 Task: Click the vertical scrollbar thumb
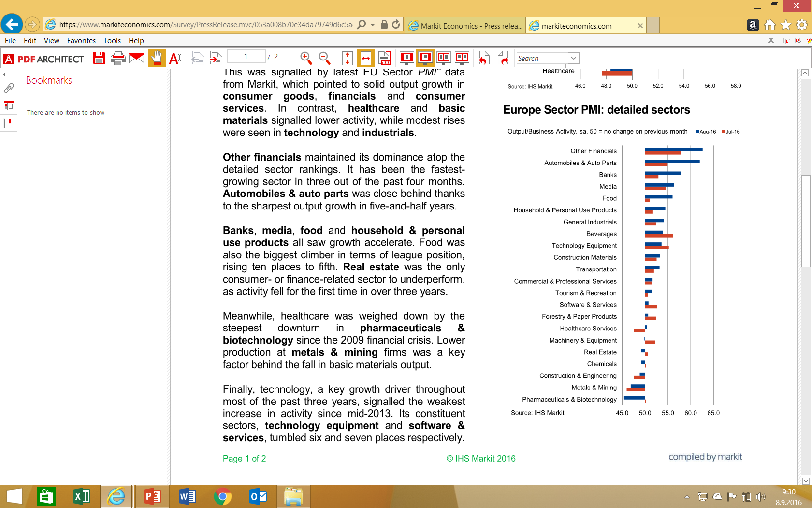click(x=805, y=221)
